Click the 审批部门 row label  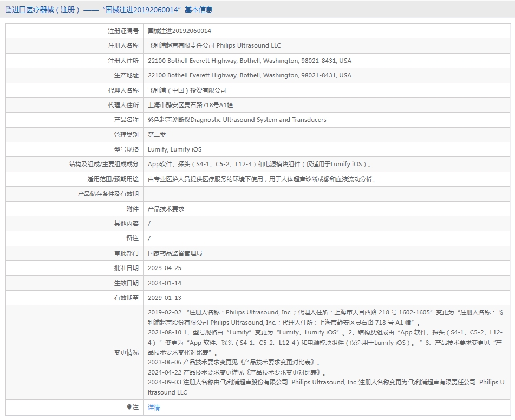pyautogui.click(x=127, y=253)
